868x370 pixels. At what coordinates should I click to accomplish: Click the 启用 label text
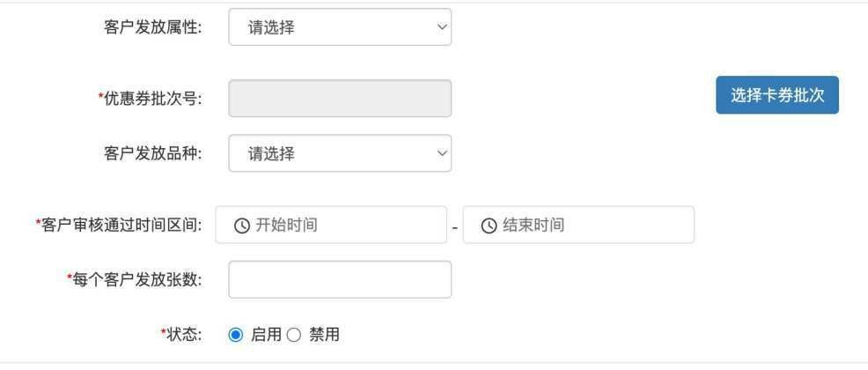(266, 335)
